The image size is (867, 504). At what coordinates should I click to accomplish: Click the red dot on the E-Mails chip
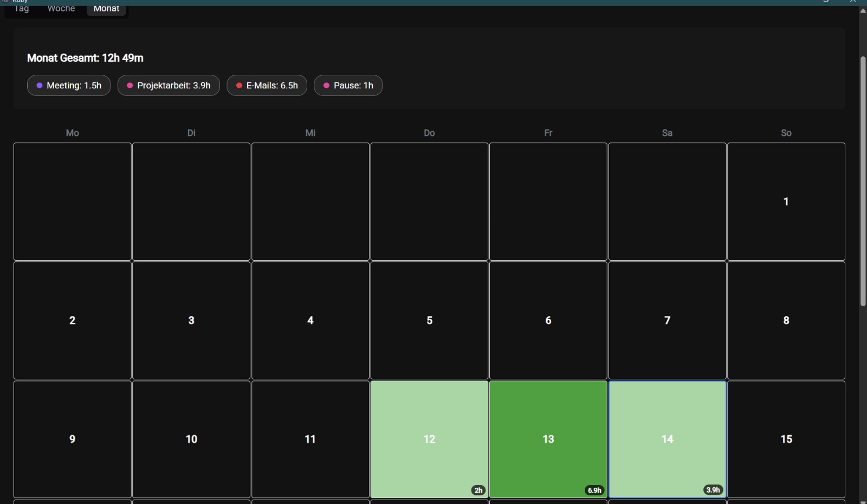[240, 85]
